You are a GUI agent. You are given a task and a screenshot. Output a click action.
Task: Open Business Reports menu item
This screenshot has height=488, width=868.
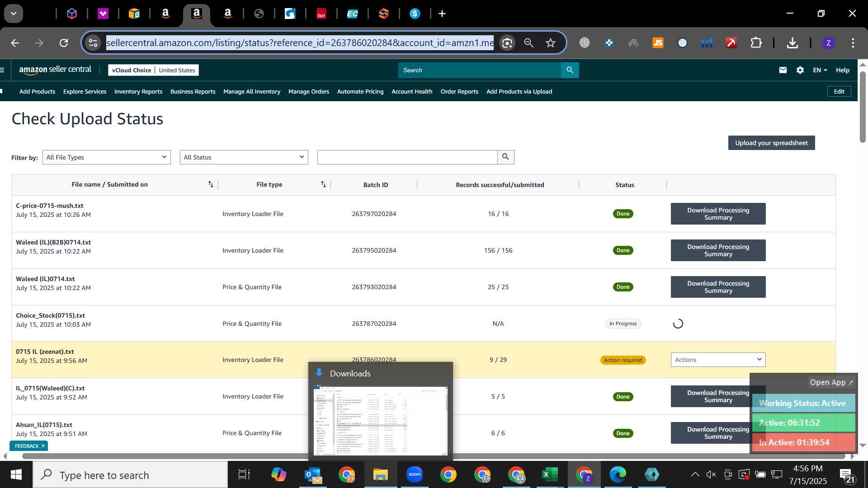[x=193, y=91]
